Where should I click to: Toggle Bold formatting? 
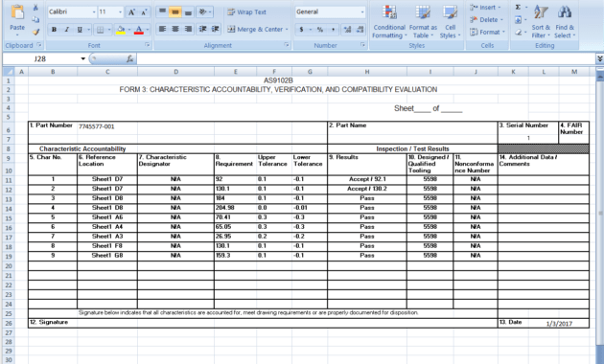click(x=54, y=30)
